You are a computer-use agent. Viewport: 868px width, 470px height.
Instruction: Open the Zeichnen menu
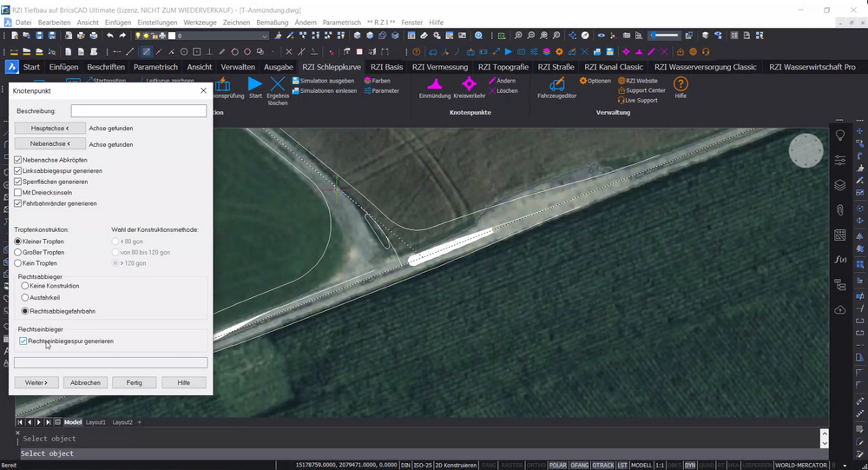pyautogui.click(x=236, y=23)
